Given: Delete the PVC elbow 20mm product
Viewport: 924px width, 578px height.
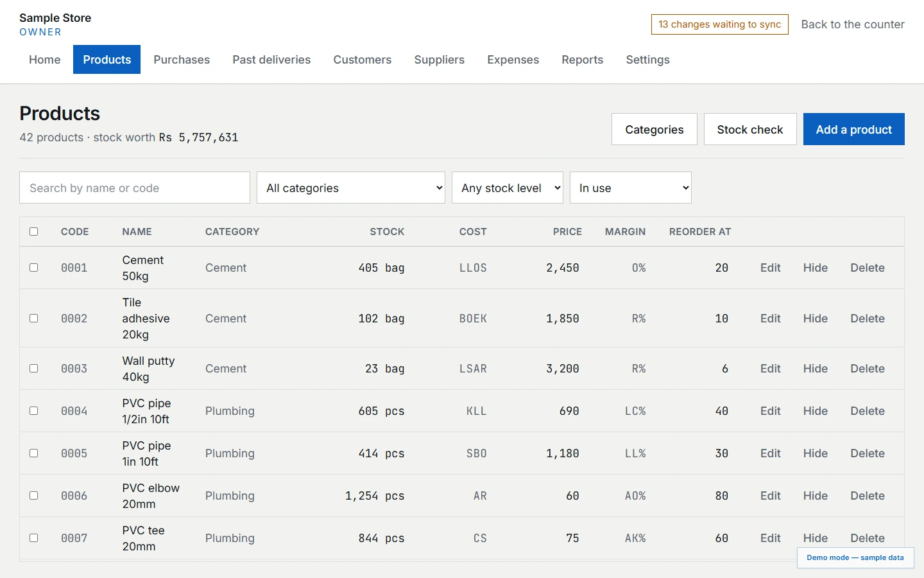Looking at the screenshot, I should [x=868, y=496].
